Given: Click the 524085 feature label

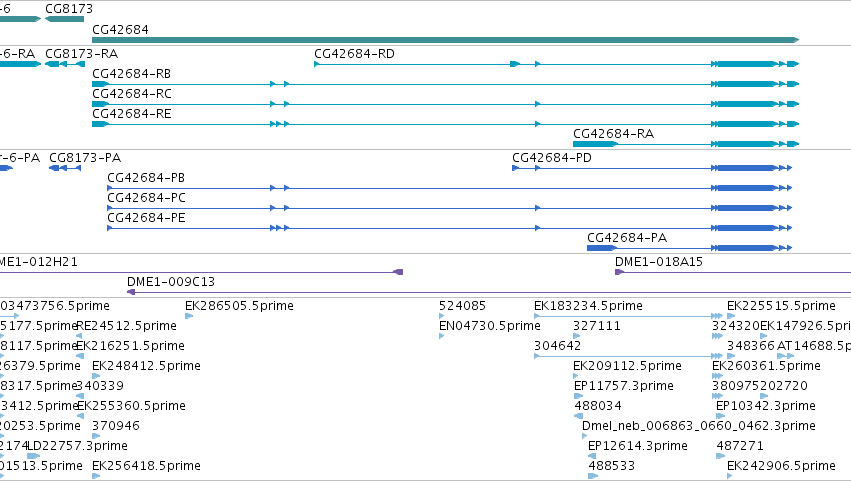Looking at the screenshot, I should click(x=462, y=306).
